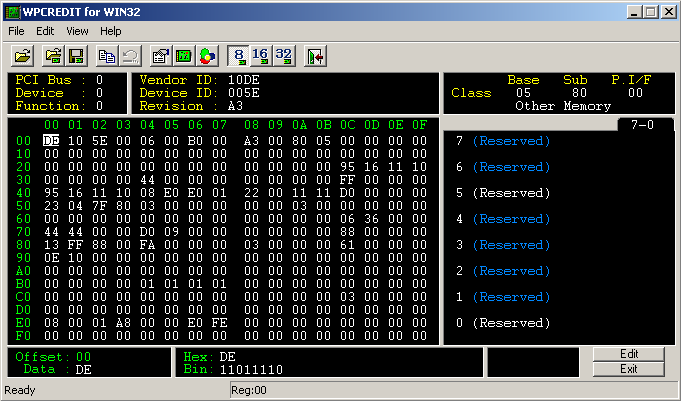Click the Edit button at bottom right
Image resolution: width=681 pixels, height=401 pixels.
pos(628,354)
